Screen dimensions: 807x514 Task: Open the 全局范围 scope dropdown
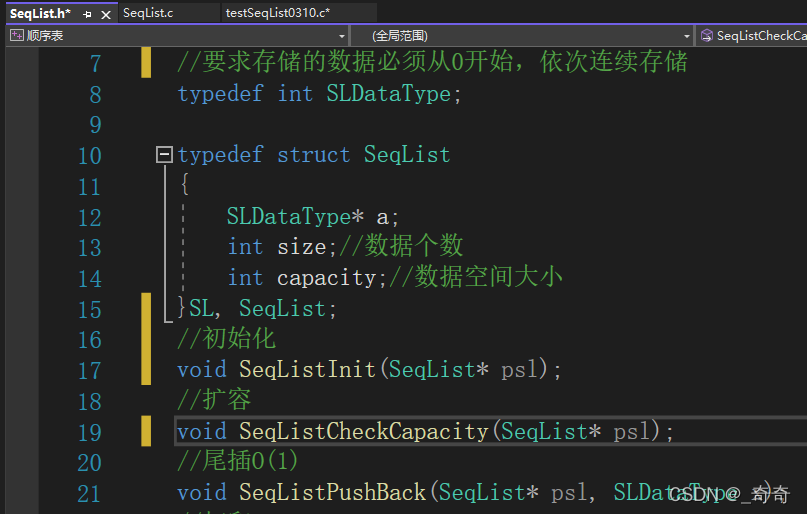click(x=686, y=36)
